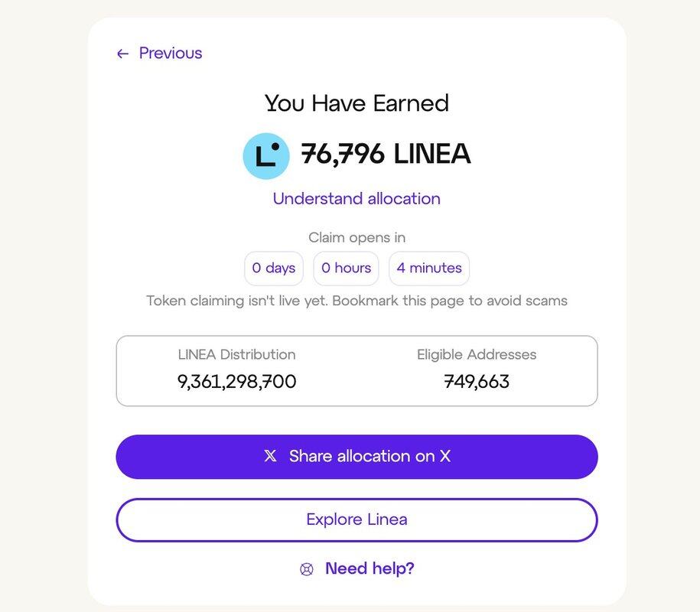Open the Need help? link

point(370,568)
